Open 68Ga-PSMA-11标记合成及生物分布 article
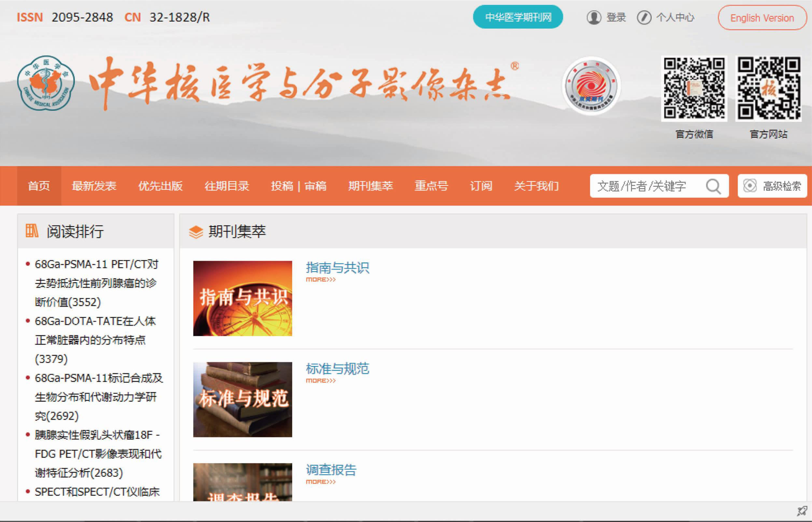The height and width of the screenshot is (522, 812). (x=99, y=397)
